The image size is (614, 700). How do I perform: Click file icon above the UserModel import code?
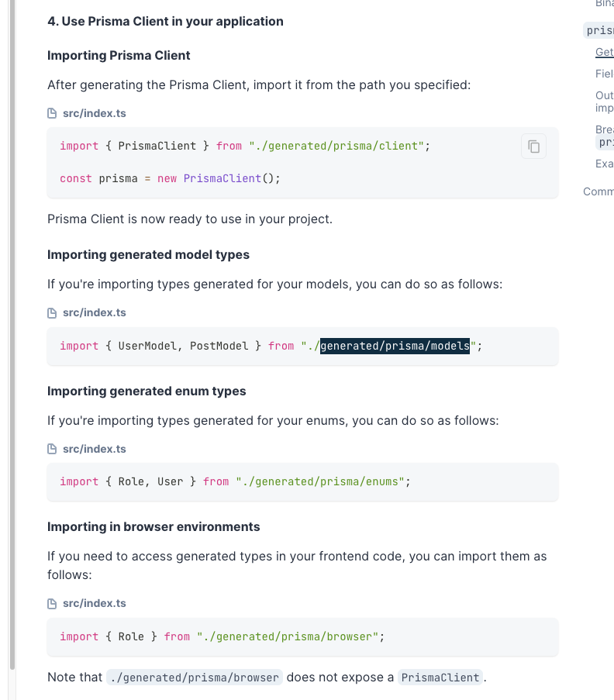(x=53, y=313)
